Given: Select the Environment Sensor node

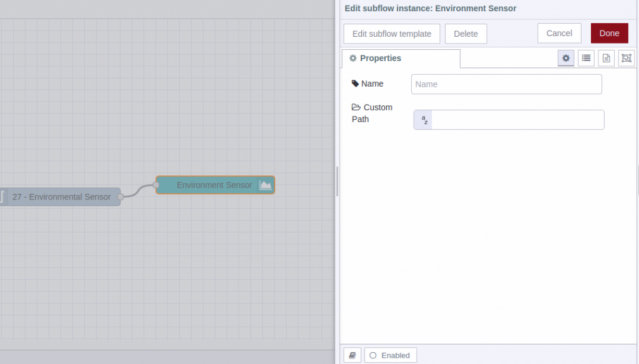Looking at the screenshot, I should coord(215,185).
